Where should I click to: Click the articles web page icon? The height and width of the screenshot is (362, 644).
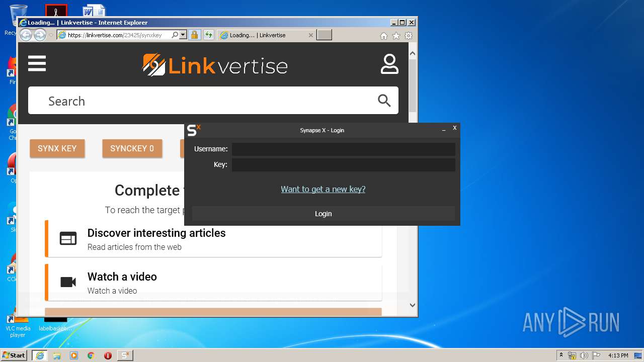(68, 238)
